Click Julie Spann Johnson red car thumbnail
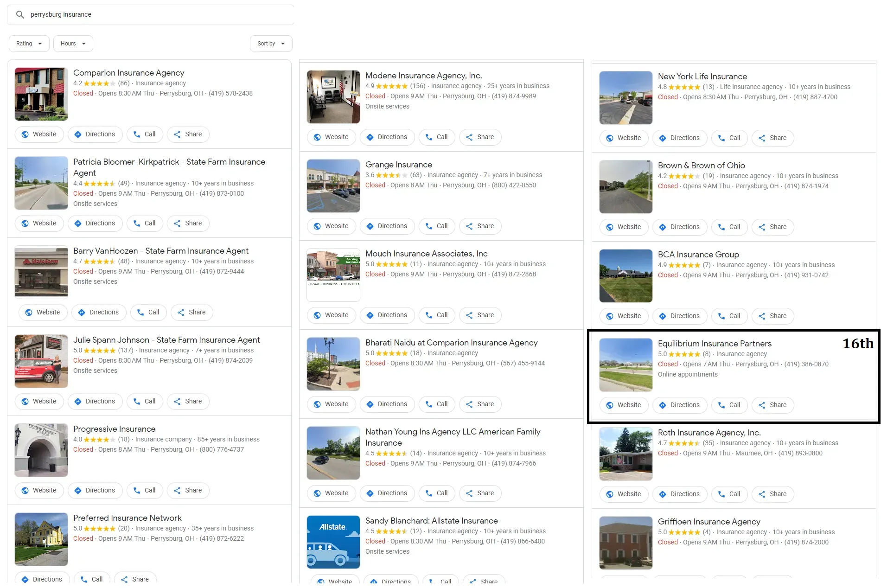 click(41, 361)
